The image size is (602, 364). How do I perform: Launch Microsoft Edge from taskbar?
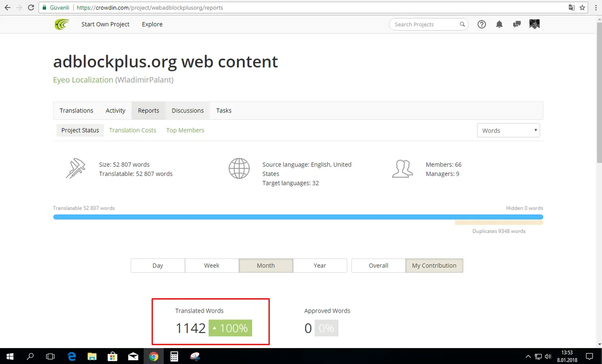(71, 356)
